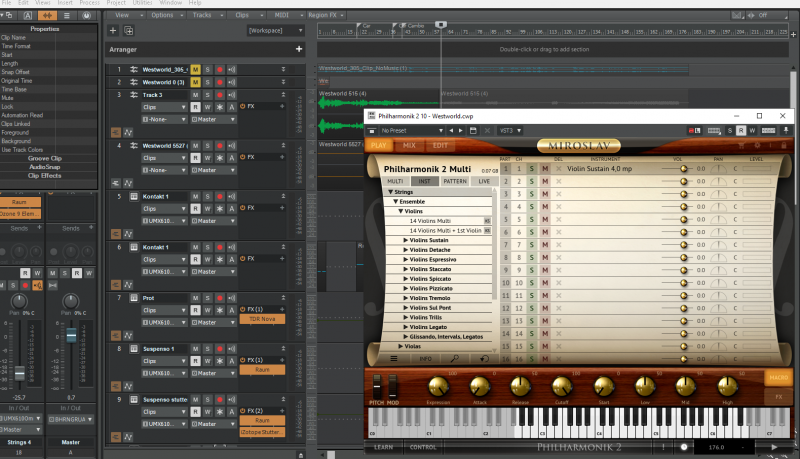This screenshot has width=800, height=459.
Task: Click the Expression knob in Philharmonik
Action: [x=438, y=387]
